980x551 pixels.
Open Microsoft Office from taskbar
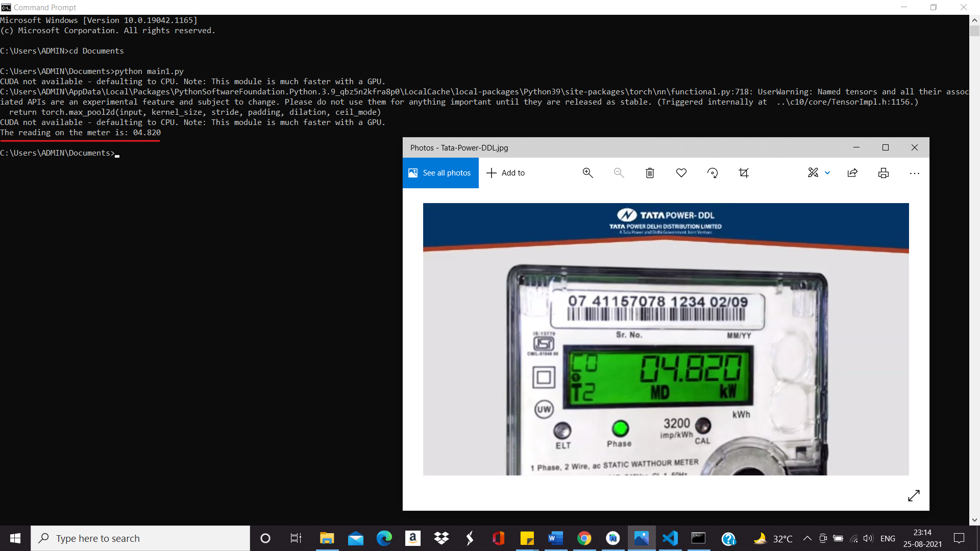coord(499,538)
